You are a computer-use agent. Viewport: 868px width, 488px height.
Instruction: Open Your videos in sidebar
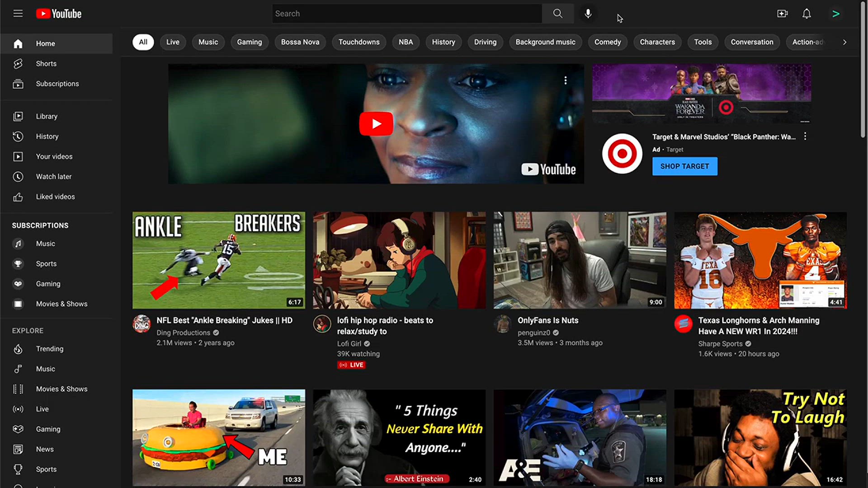(57, 156)
